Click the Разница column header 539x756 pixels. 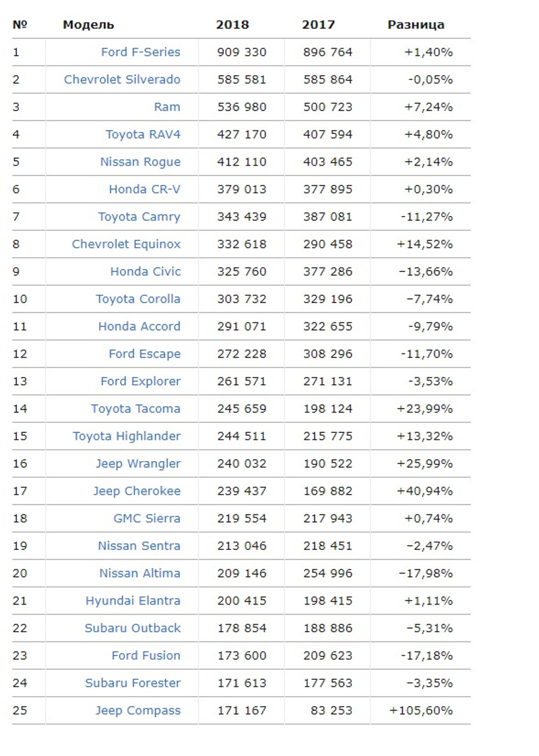click(416, 25)
